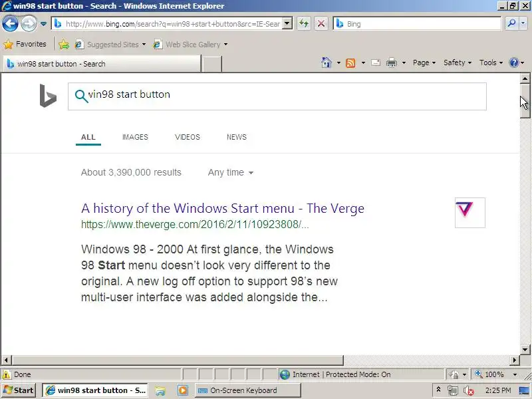Click the theverge.com green URL link
The image size is (532, 399).
click(195, 224)
